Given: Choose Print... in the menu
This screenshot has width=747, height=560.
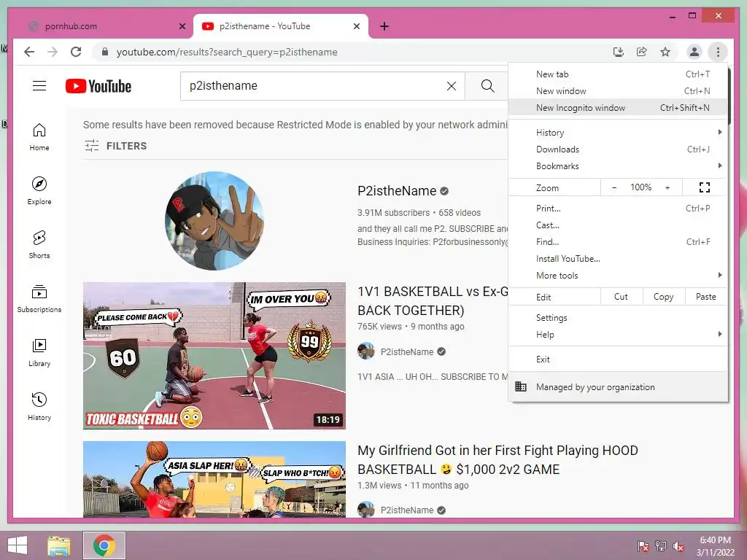Looking at the screenshot, I should [x=618, y=208].
